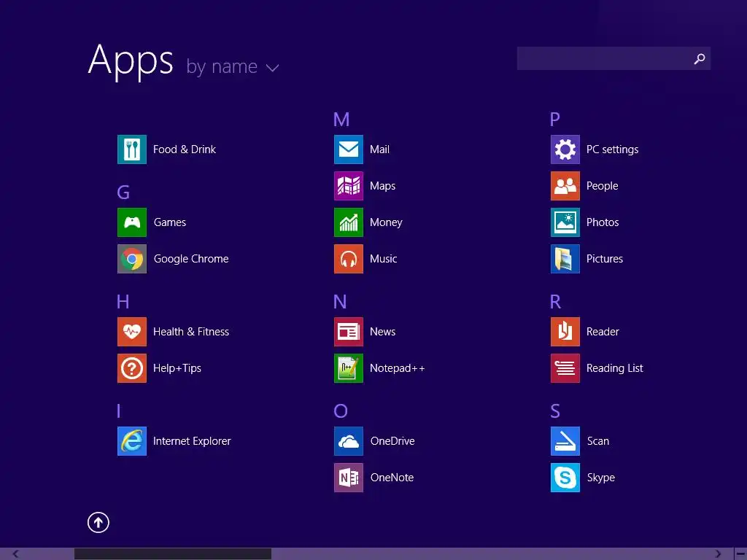The height and width of the screenshot is (560, 747).
Task: Open the Scan app icon
Action: click(x=565, y=441)
